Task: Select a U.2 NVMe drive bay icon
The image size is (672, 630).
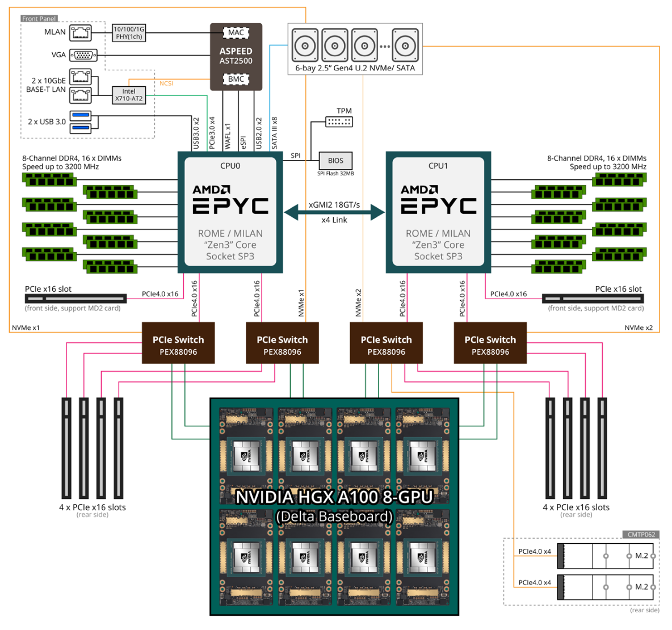Action: point(305,44)
